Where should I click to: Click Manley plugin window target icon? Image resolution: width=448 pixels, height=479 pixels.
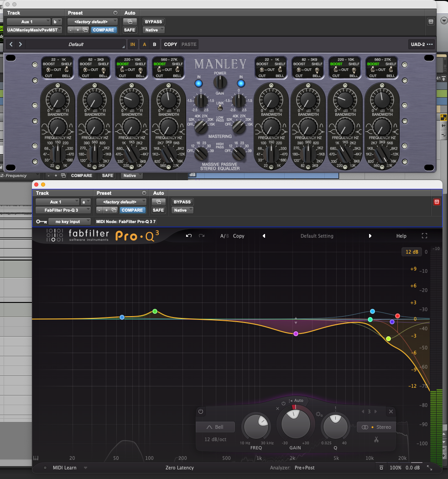pyautogui.click(x=431, y=22)
